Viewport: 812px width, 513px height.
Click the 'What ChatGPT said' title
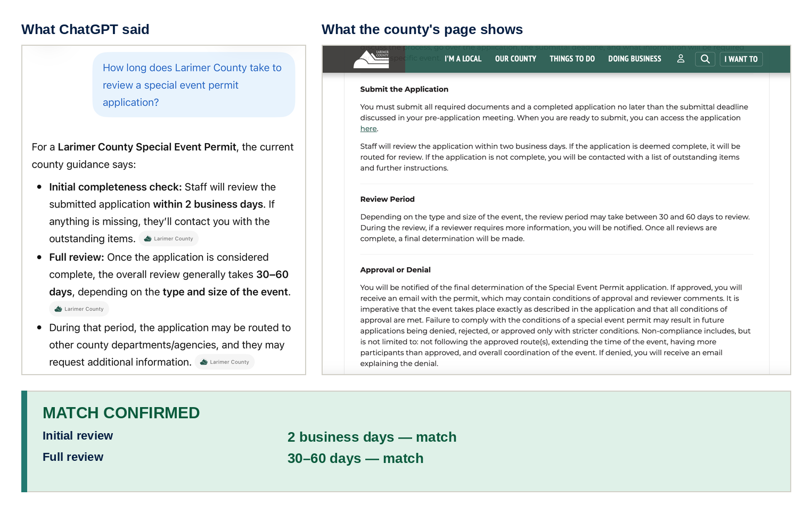[x=85, y=29]
